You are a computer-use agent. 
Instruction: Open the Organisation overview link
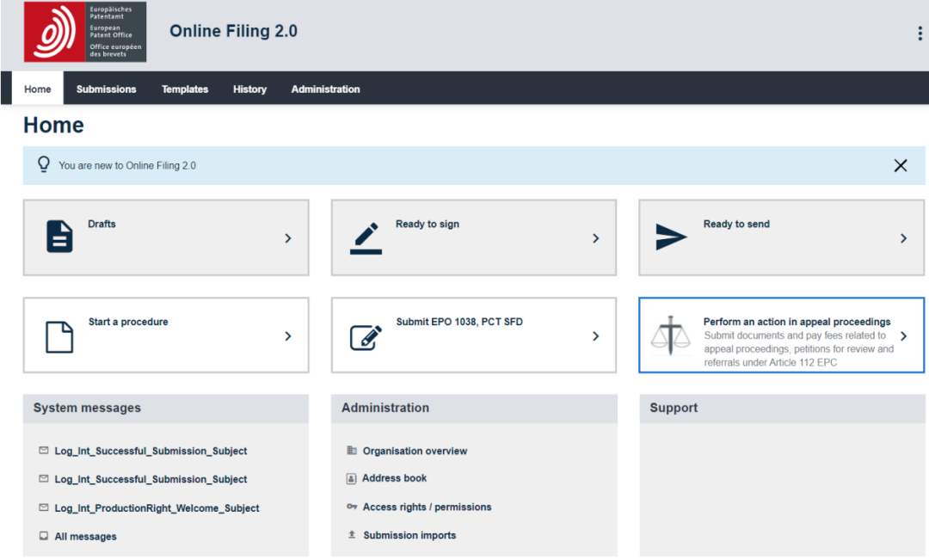click(x=415, y=451)
